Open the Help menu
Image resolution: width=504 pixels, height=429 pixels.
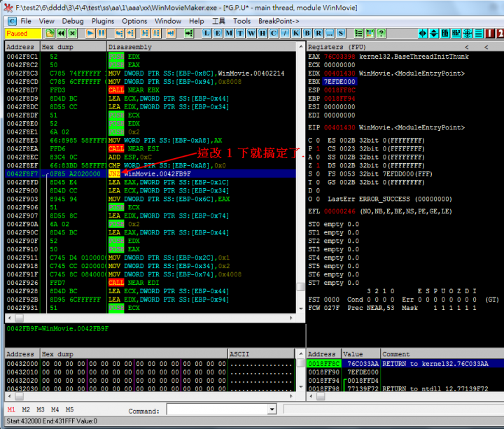coord(197,21)
